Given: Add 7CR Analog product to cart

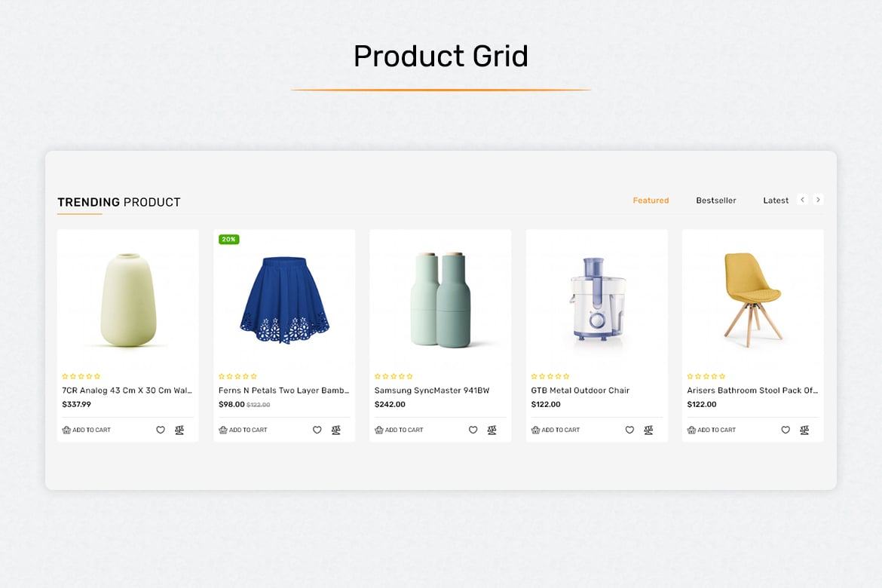Looking at the screenshot, I should [x=87, y=430].
